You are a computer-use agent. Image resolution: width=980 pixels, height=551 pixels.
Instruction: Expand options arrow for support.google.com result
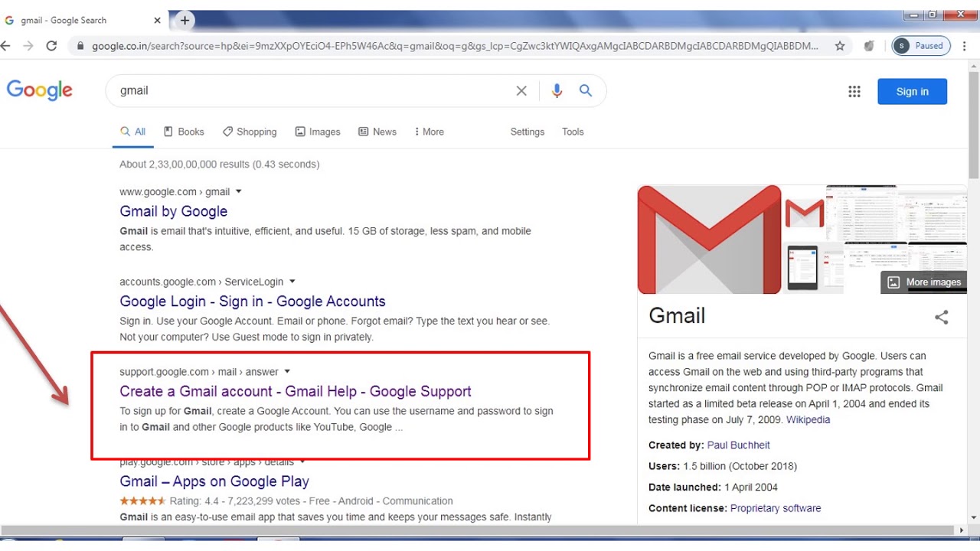(287, 372)
